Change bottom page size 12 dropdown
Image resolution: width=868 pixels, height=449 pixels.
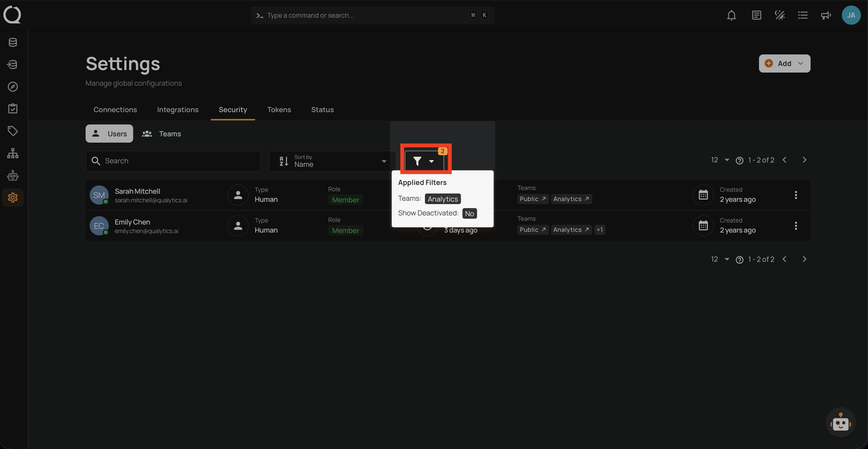pos(720,259)
